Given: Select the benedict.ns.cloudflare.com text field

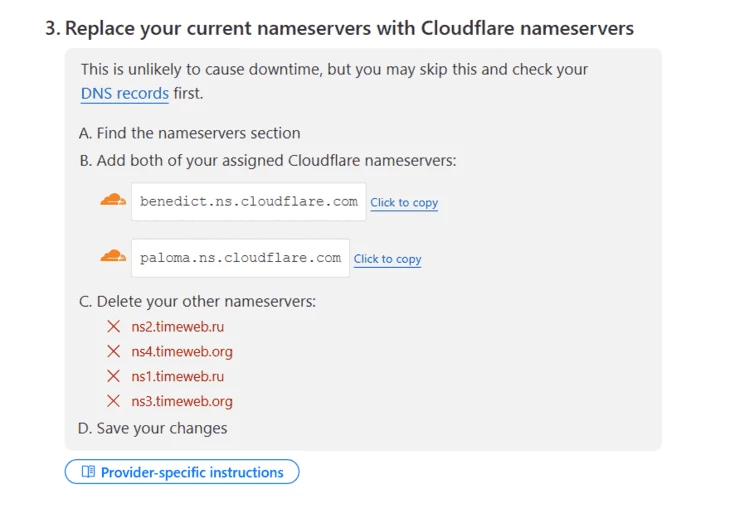Looking at the screenshot, I should [x=249, y=202].
